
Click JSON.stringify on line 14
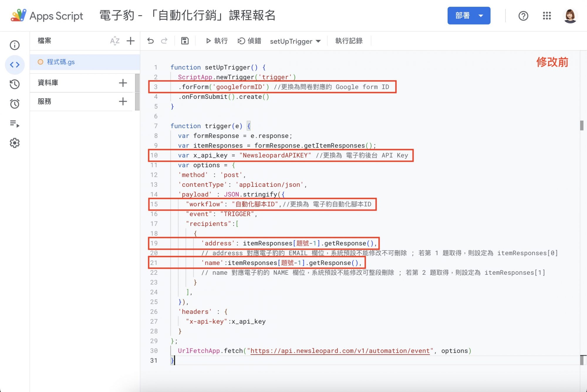click(x=250, y=194)
